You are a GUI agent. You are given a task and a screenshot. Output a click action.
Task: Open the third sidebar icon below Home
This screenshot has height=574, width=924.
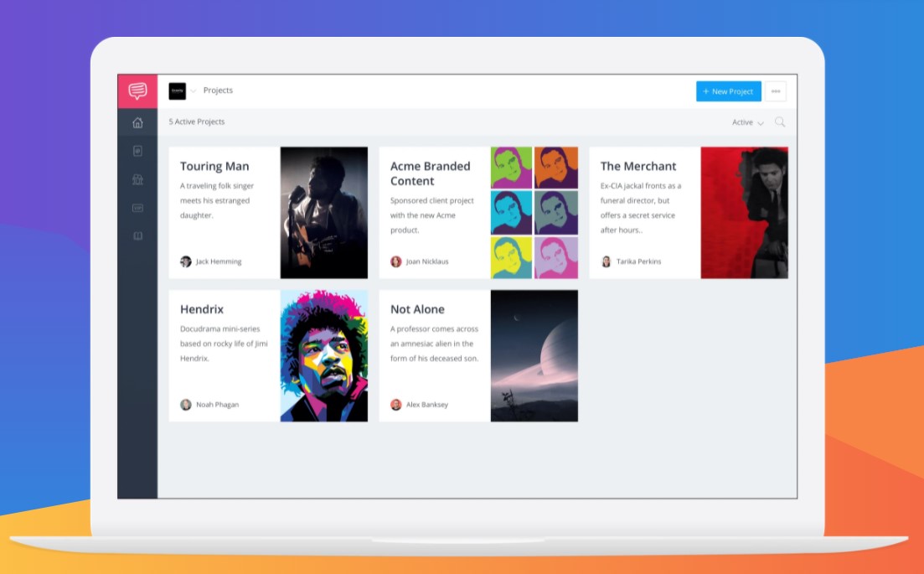pos(137,179)
